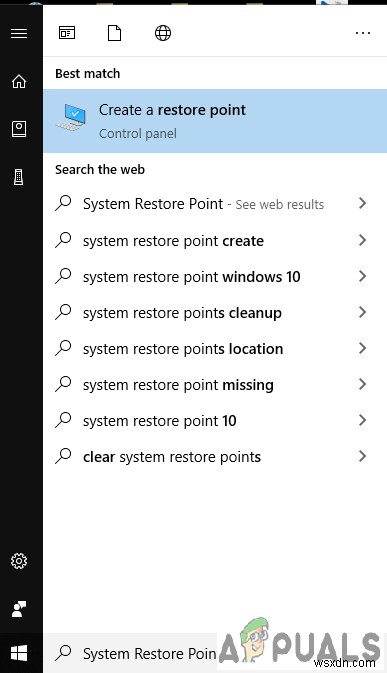Filter results by Web globe icon
This screenshot has width=387, height=673.
point(163,33)
